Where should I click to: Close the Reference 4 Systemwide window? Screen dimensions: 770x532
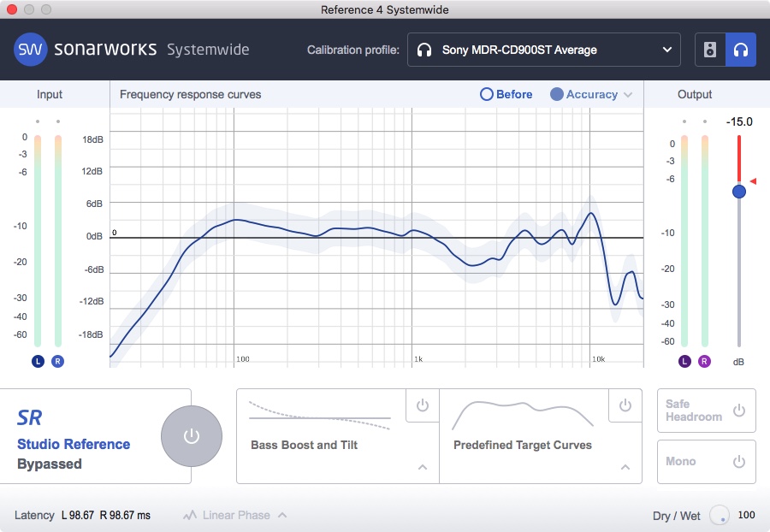click(x=12, y=9)
